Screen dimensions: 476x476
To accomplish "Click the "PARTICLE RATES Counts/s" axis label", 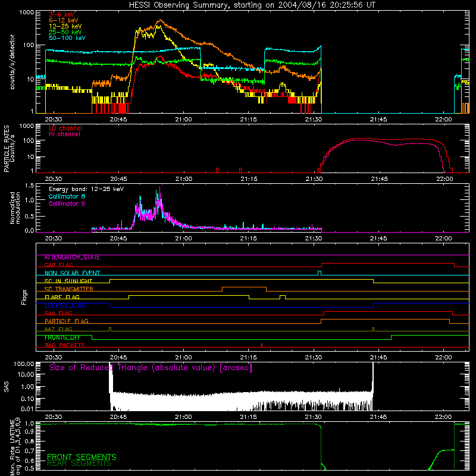I will tap(9, 149).
